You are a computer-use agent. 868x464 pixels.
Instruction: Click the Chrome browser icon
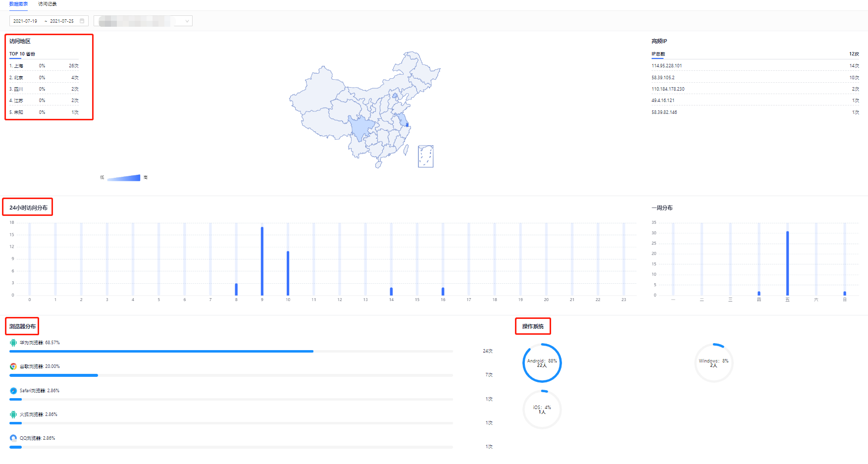[13, 366]
